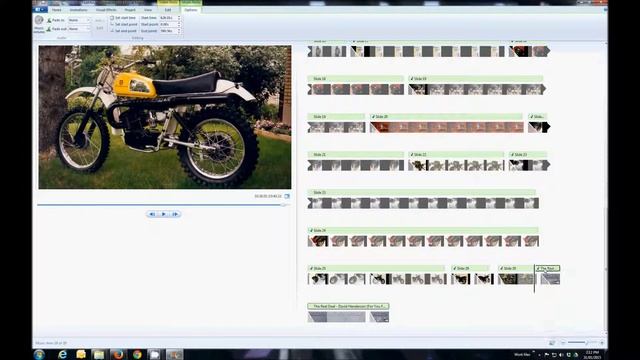Open Firefox from the taskbar

pyautogui.click(x=118, y=354)
